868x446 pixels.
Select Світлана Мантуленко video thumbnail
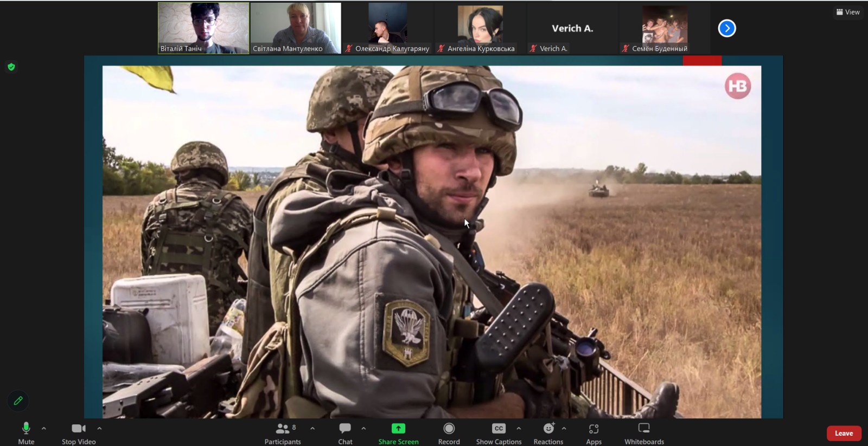(296, 28)
